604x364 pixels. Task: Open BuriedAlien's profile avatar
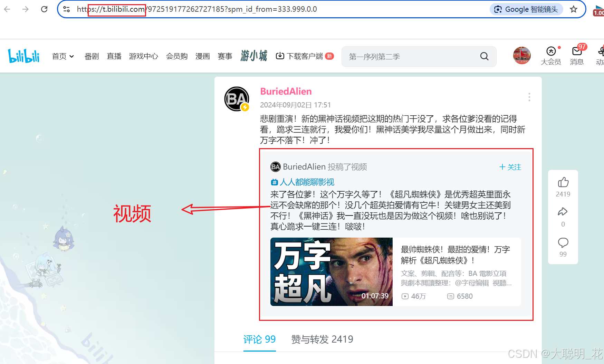[x=237, y=99]
